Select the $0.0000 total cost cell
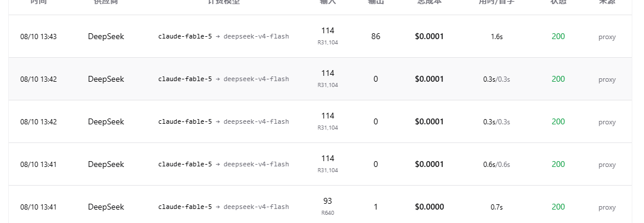Viewport: 644px width, 223px height. tap(430, 207)
